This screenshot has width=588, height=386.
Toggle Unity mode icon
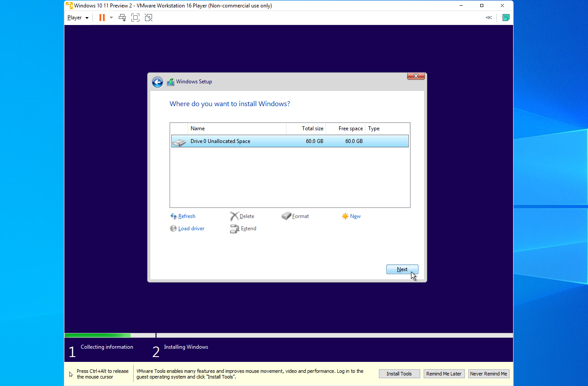(x=149, y=18)
